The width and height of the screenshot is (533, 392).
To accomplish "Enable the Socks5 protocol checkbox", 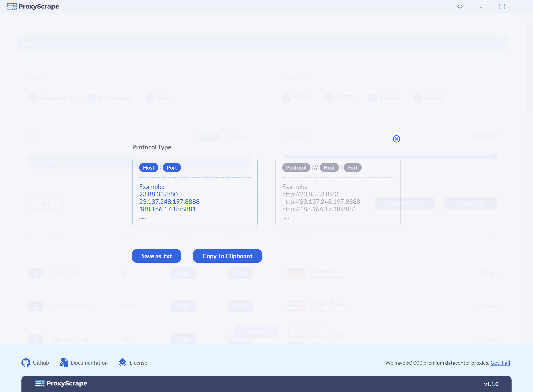I will [x=418, y=98].
